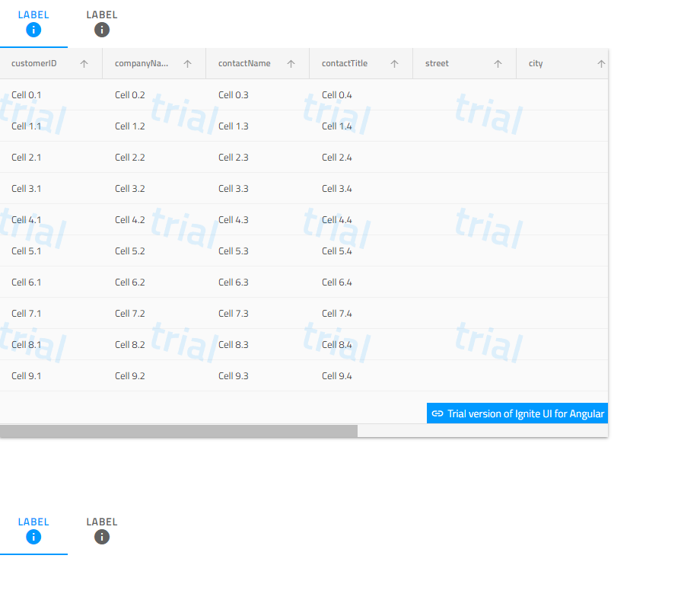The width and height of the screenshot is (700, 616).
Task: Select cell 'Cell 8.2'
Action: coord(154,345)
